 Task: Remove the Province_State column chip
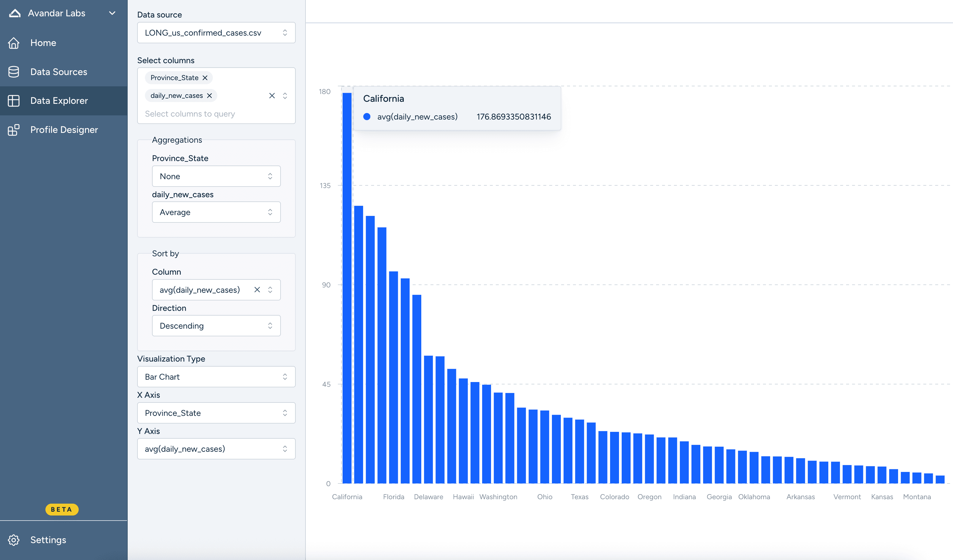click(x=205, y=77)
